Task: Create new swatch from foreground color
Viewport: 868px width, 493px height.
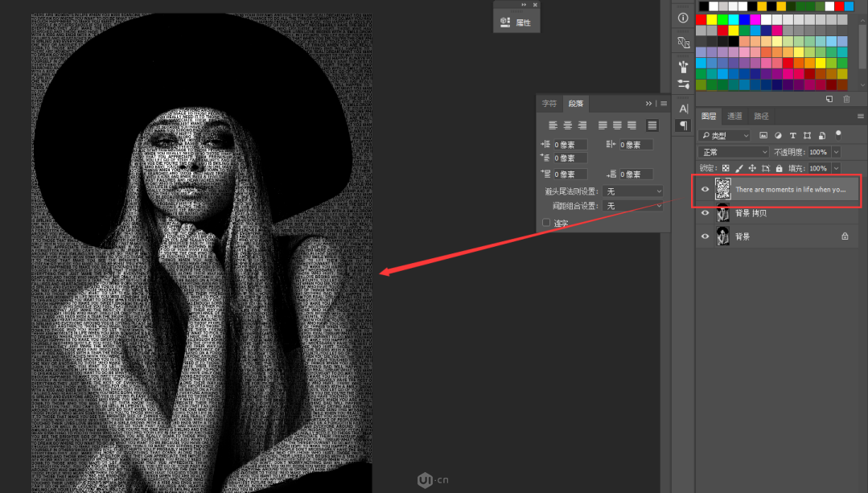Action: click(x=829, y=99)
